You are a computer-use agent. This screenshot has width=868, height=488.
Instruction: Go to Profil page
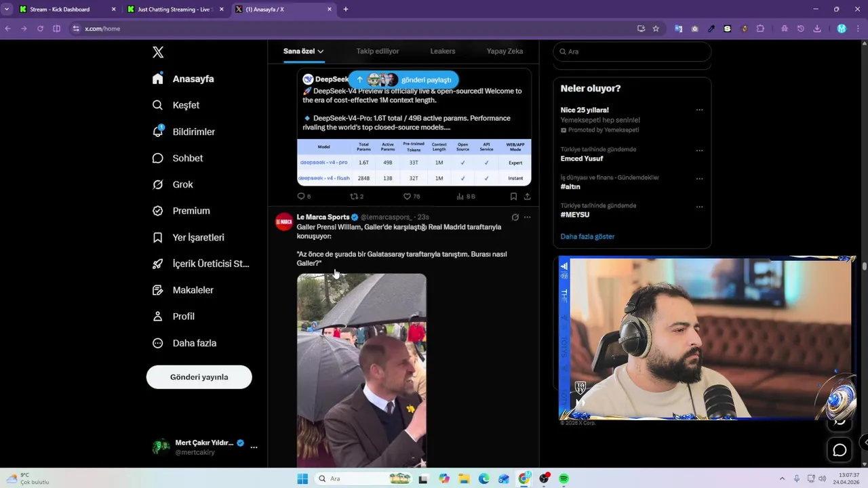pyautogui.click(x=174, y=317)
